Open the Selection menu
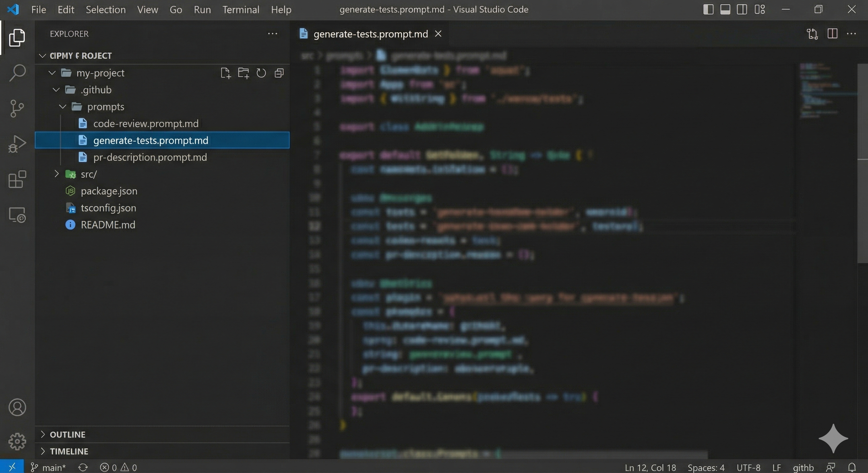868x473 pixels. (105, 10)
